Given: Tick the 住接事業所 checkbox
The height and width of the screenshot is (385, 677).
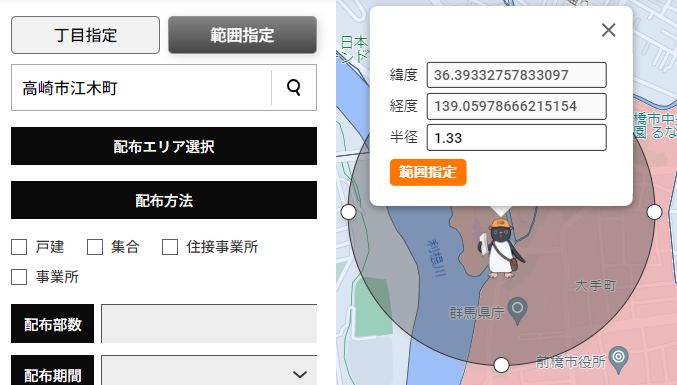Looking at the screenshot, I should coord(170,247).
